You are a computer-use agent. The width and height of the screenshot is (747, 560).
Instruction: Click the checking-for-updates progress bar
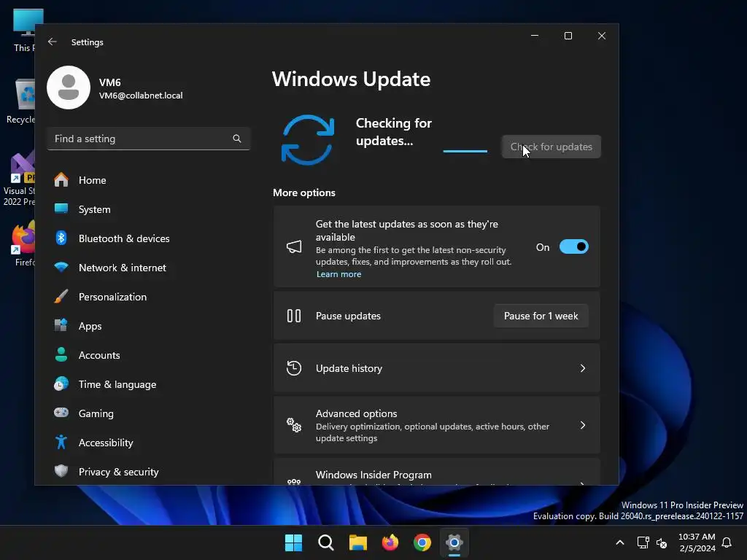click(465, 151)
